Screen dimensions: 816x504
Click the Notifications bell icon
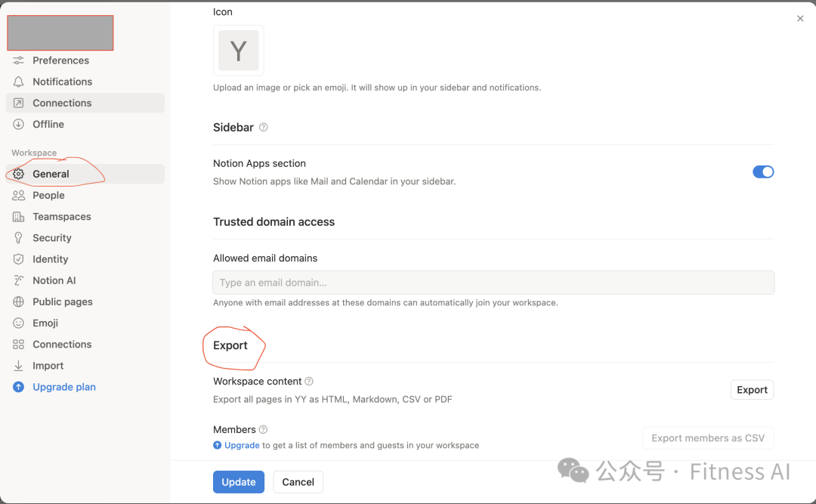[19, 82]
